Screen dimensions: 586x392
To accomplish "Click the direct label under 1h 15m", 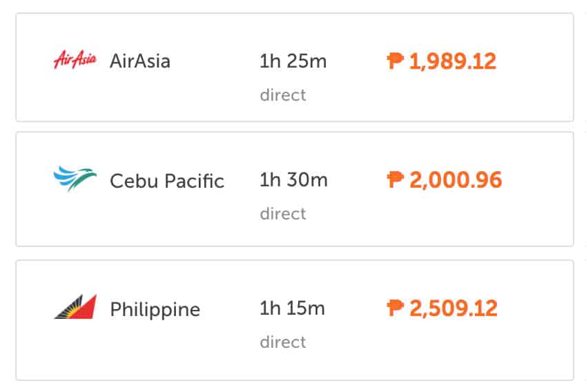I will click(282, 342).
